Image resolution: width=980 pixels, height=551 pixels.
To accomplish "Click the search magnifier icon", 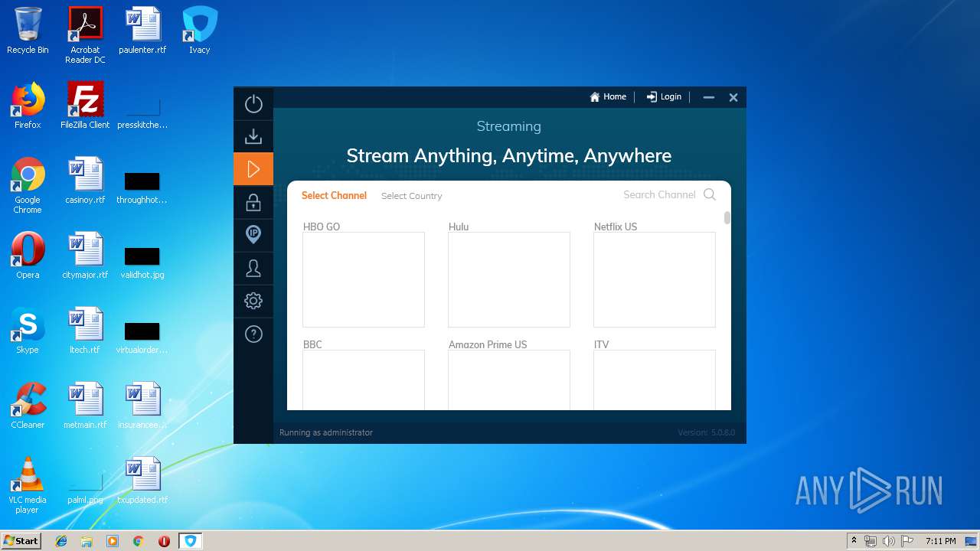I will pos(710,194).
